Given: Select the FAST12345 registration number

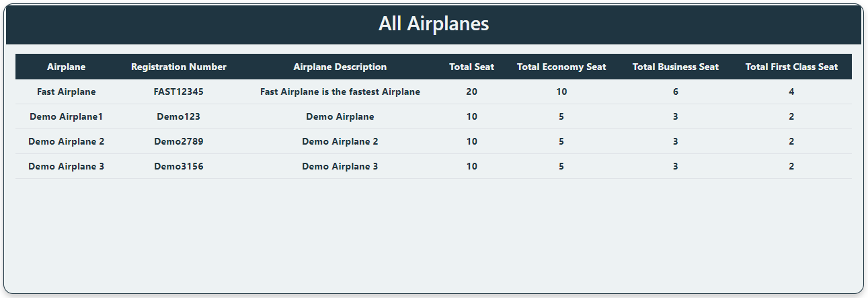Looking at the screenshot, I should click(179, 91).
